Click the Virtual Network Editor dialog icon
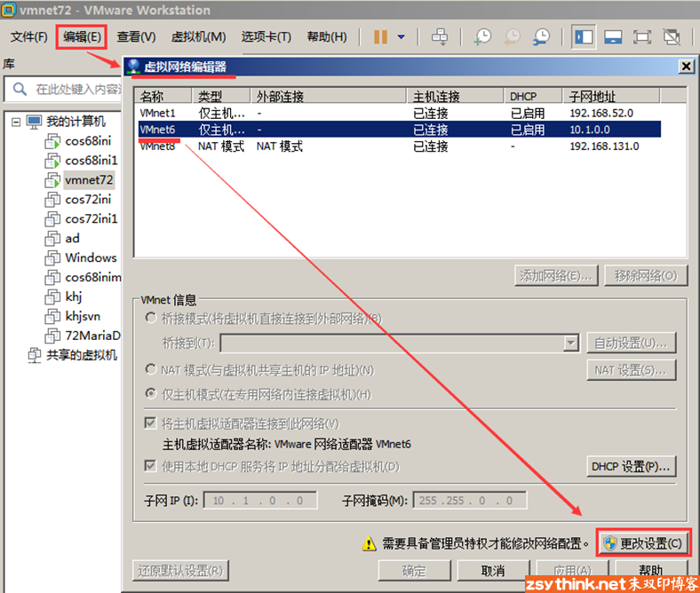 tap(133, 67)
